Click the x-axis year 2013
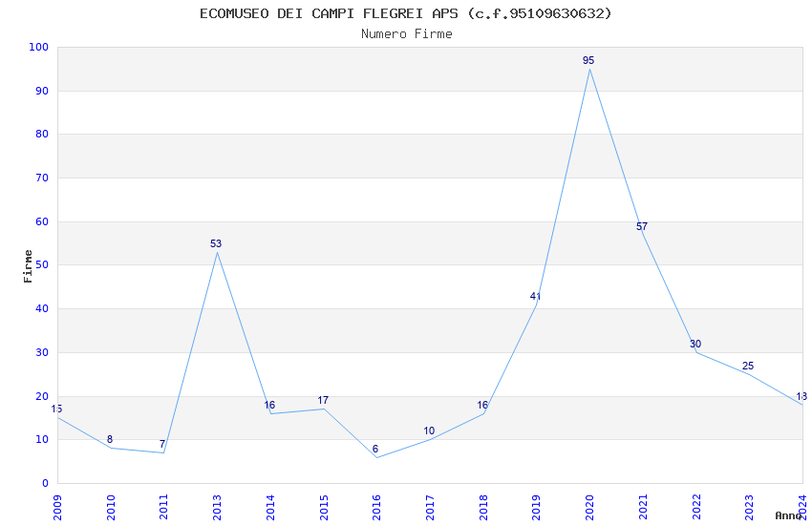812x525 pixels. click(217, 507)
